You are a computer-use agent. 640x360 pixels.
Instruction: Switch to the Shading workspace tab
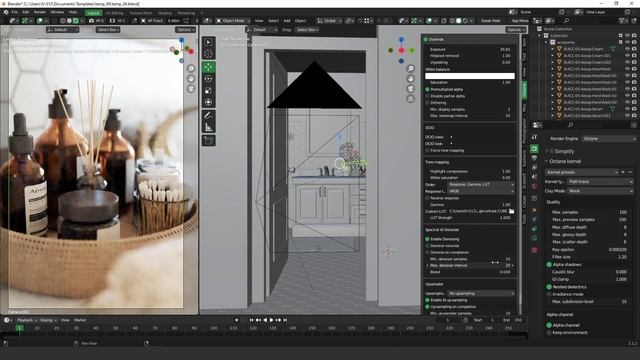tap(165, 13)
